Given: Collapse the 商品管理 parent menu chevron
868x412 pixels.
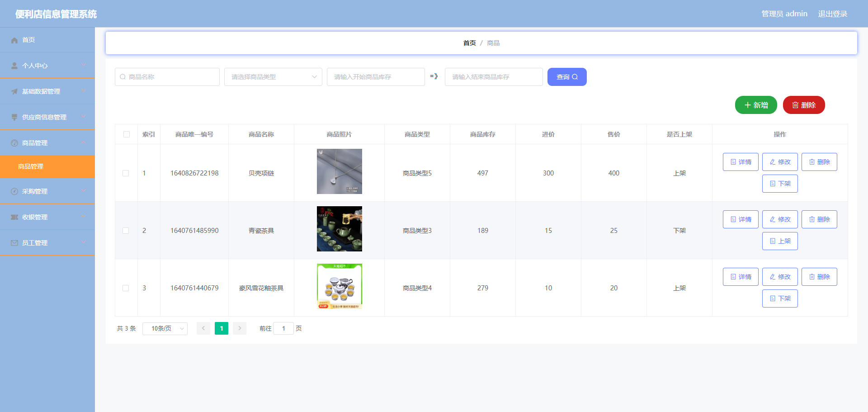Looking at the screenshot, I should tap(84, 142).
